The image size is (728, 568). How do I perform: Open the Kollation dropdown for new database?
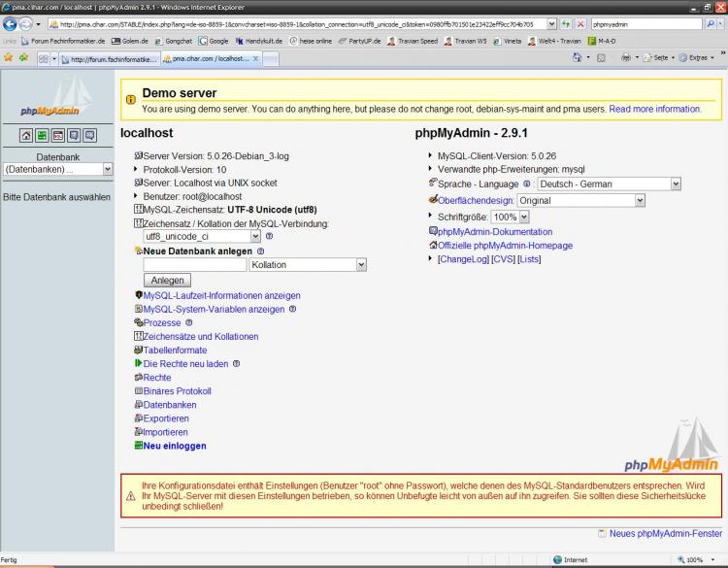coord(308,265)
